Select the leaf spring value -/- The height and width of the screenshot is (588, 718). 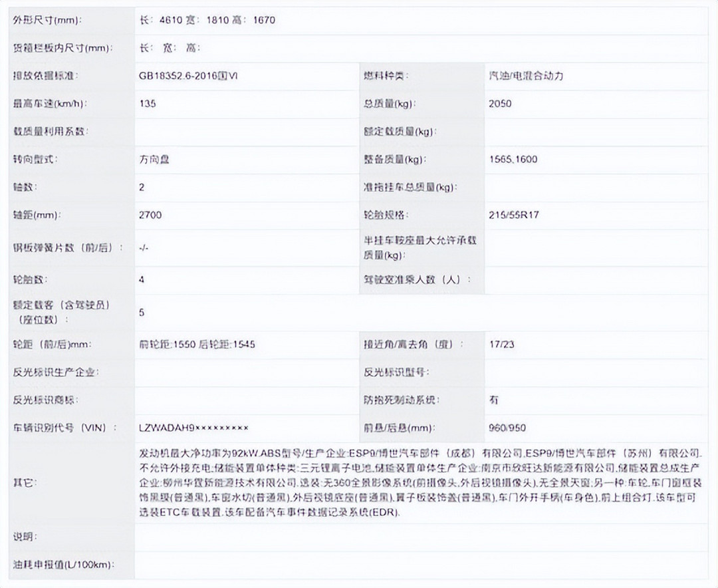tap(144, 248)
